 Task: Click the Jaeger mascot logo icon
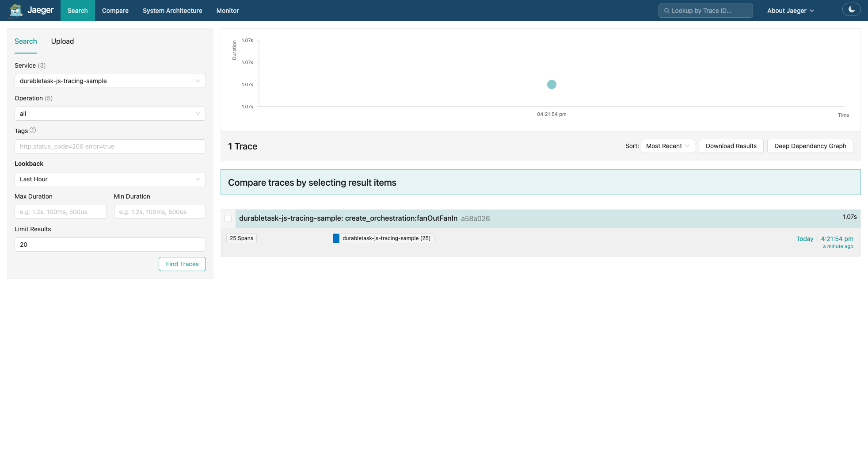[16, 11]
